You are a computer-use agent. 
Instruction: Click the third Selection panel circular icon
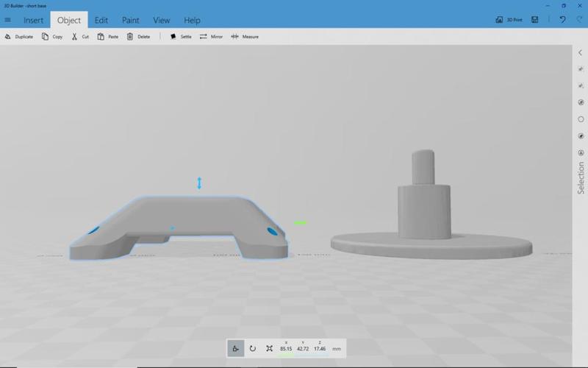[581, 102]
